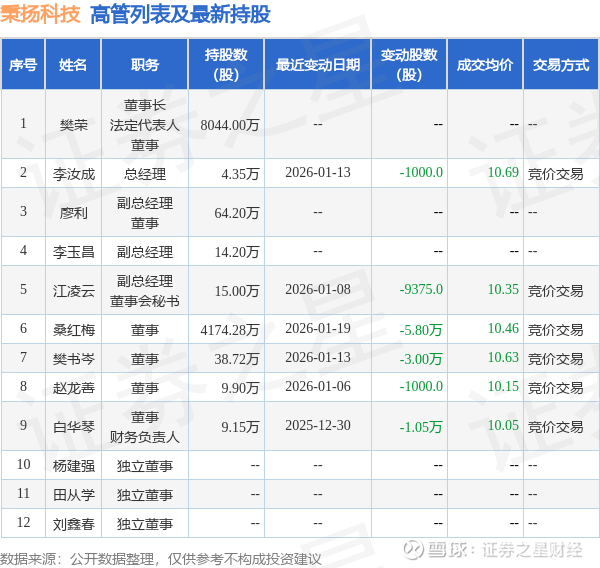Viewport: 600px width, 568px height.
Task: Select the 变动股数(股) column header
Action: [408, 65]
